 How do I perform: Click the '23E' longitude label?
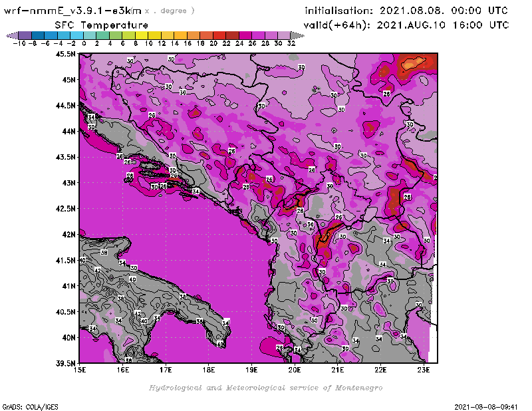(424, 370)
